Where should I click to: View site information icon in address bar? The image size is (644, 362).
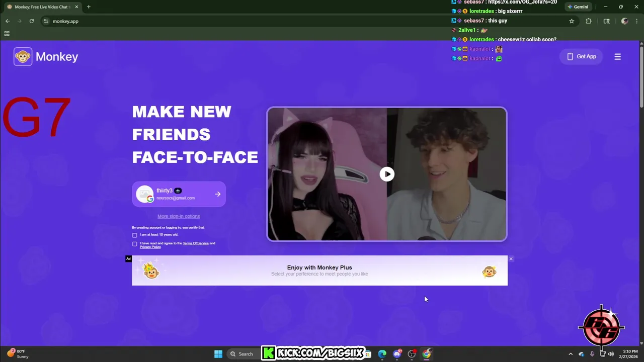46,21
